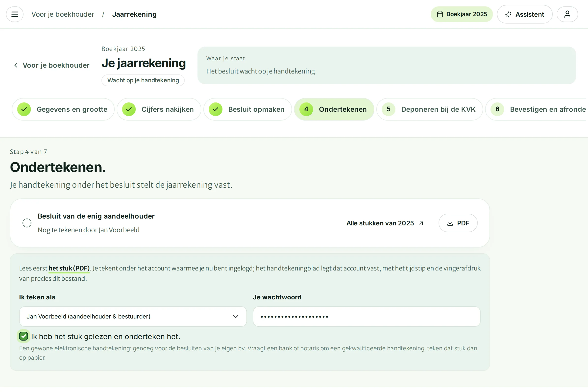Change the Boekjaar 2025 selection

click(462, 14)
